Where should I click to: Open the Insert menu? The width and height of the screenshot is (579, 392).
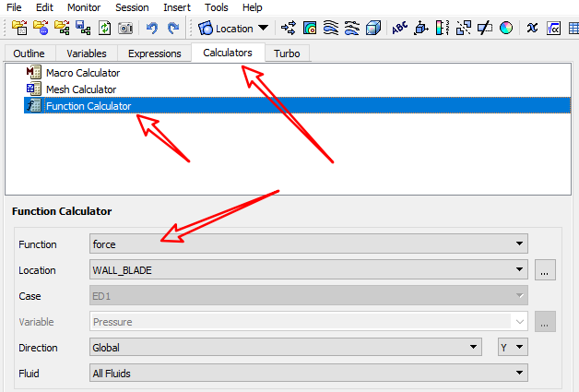(x=177, y=7)
